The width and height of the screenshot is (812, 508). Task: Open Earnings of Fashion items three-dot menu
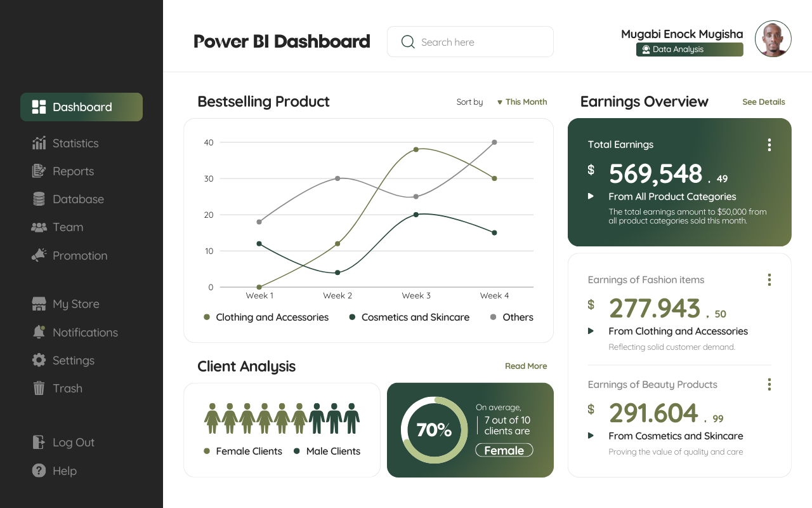[769, 279]
